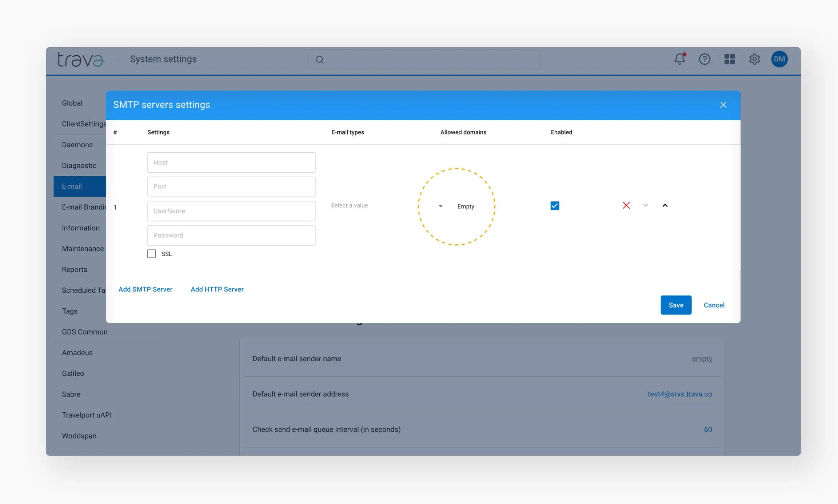Open the notifications bell icon
Screen dimensions: 838x504
(x=679, y=59)
